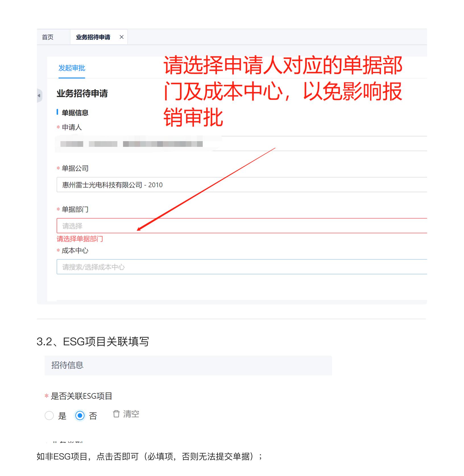Select the 业务招待申请 tab

(93, 37)
